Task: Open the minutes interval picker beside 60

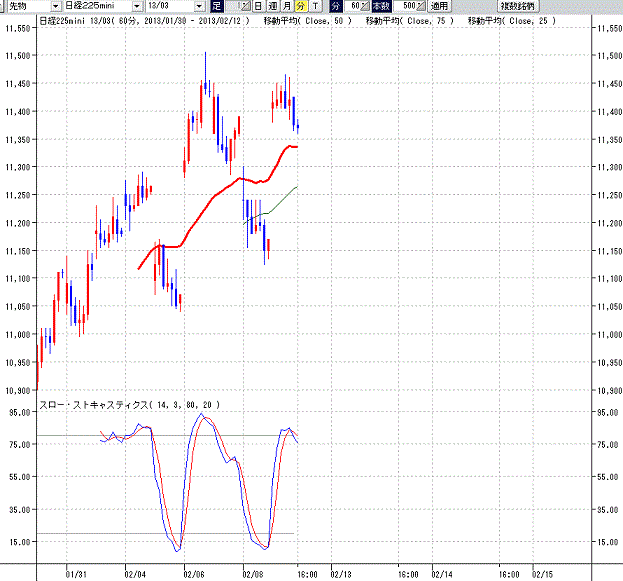Action: pos(365,6)
